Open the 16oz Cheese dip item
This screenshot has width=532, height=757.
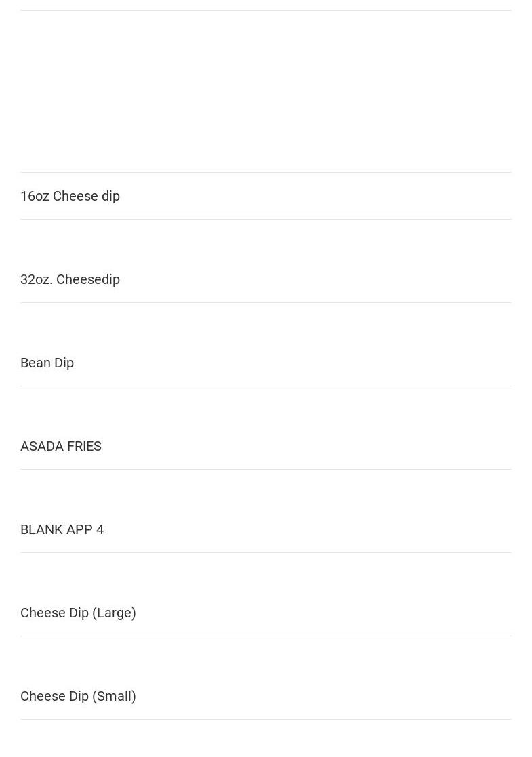click(x=70, y=196)
